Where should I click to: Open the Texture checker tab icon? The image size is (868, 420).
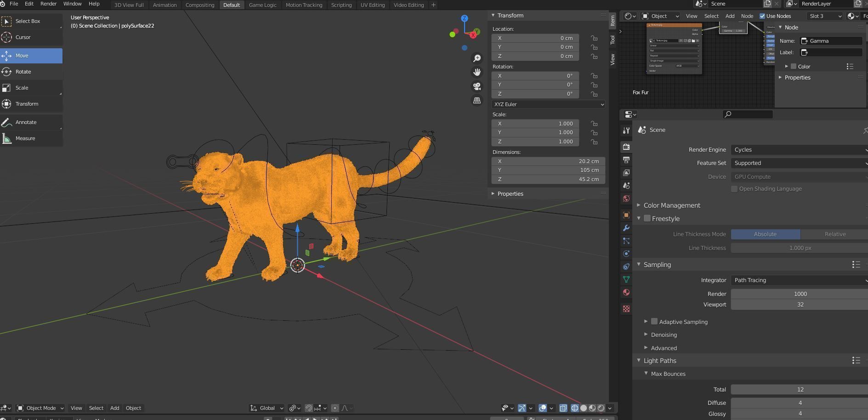(x=626, y=309)
